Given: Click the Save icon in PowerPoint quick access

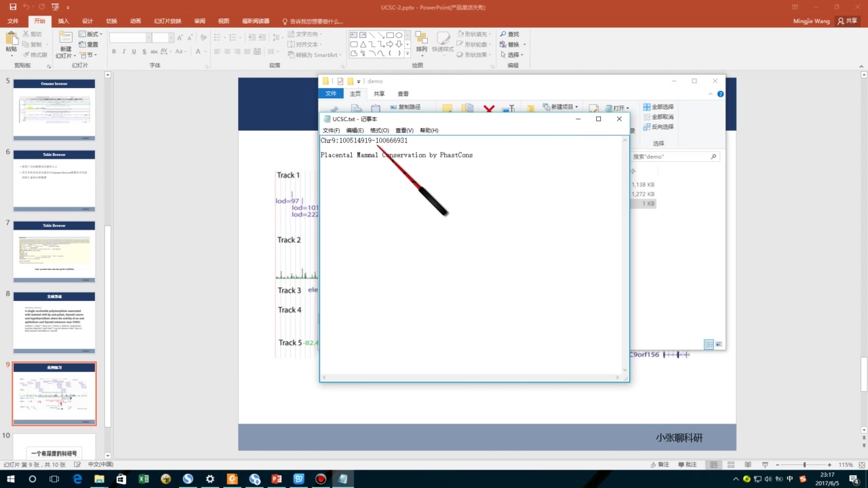Looking at the screenshot, I should click(x=12, y=7).
